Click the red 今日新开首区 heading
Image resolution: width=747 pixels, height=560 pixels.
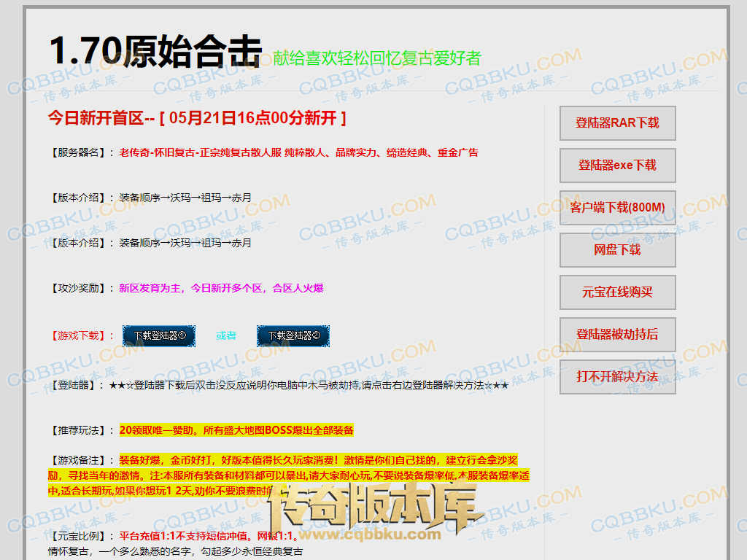coord(197,118)
